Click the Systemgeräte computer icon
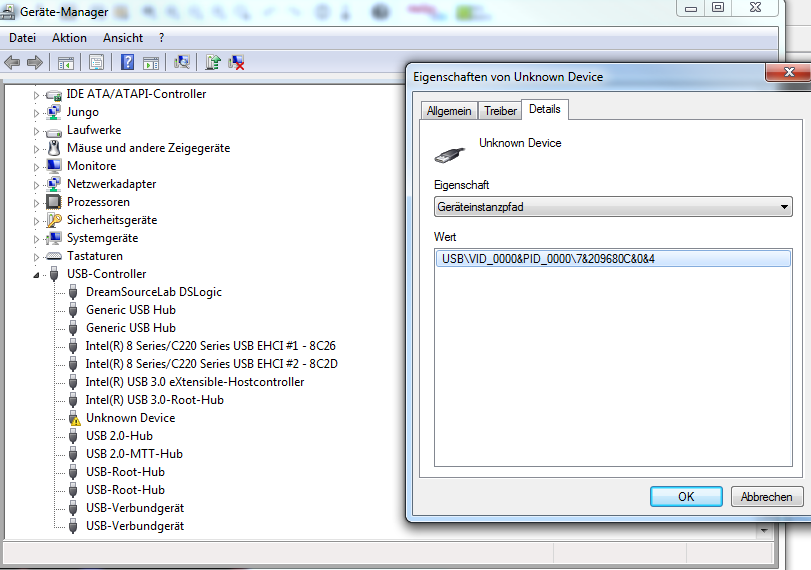Viewport: 811px width, 570px height. click(53, 238)
